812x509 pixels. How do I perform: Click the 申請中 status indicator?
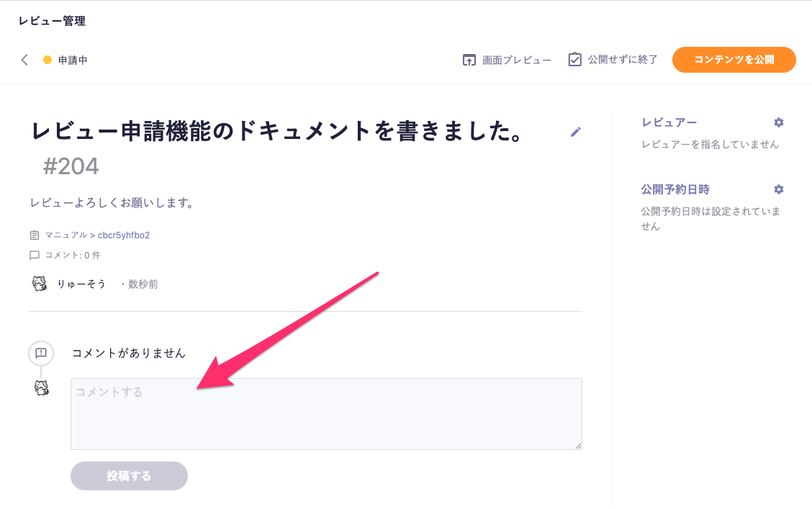click(66, 60)
